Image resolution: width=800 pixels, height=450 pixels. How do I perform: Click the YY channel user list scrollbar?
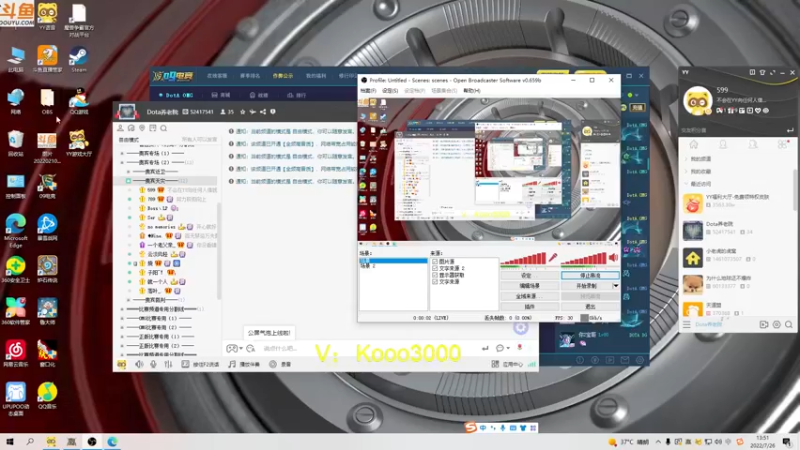click(219, 250)
